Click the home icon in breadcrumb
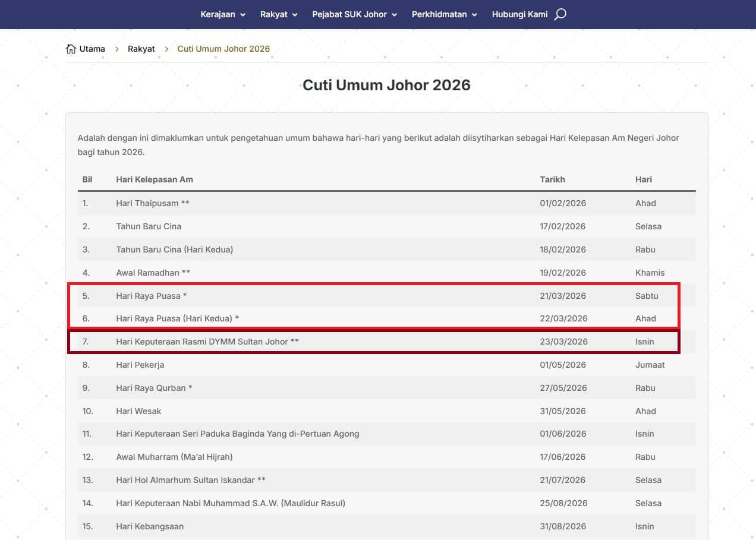Screen dimensions: 756x540 point(71,49)
